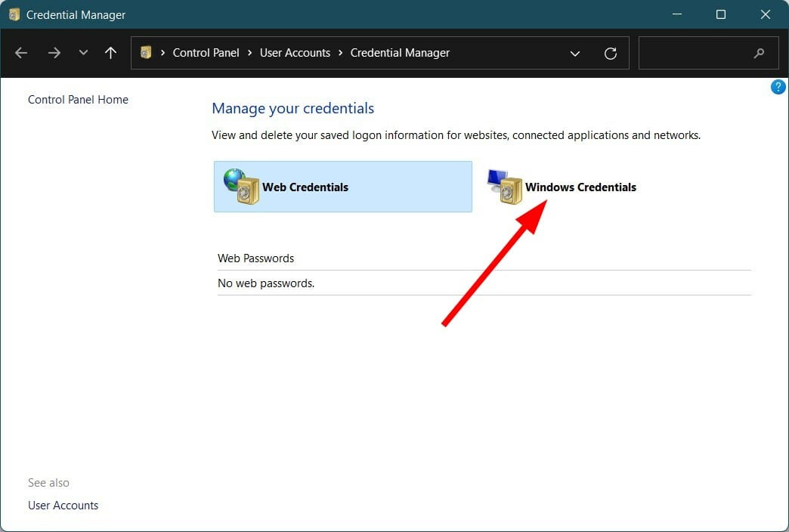The image size is (789, 532).
Task: Open the Web Credentials section
Action: (305, 187)
